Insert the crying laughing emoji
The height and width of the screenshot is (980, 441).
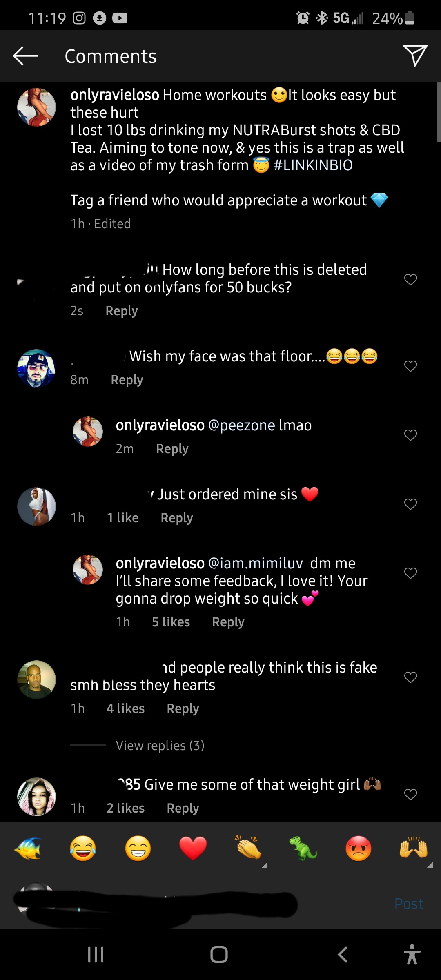coord(83,848)
